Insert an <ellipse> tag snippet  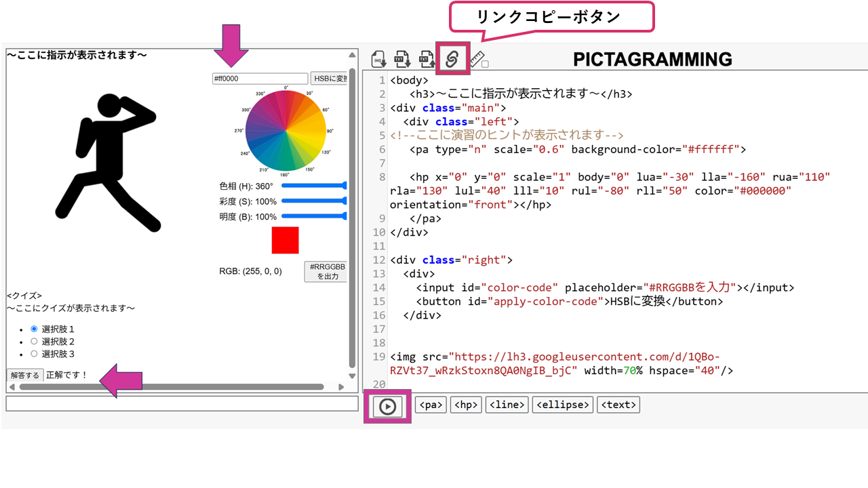563,405
